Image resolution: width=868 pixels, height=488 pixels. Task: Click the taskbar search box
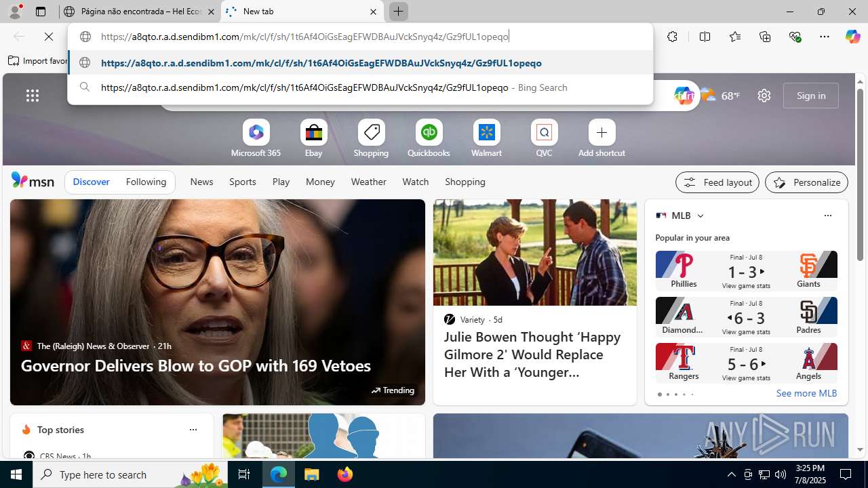coord(131,474)
